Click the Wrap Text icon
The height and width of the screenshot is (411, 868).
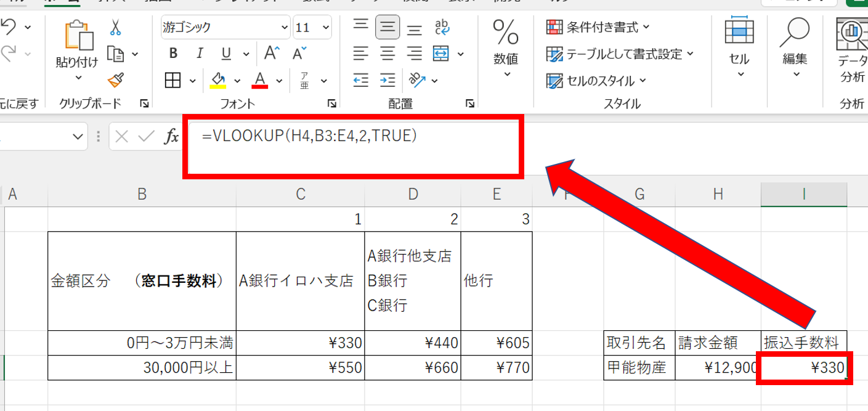pos(442,27)
